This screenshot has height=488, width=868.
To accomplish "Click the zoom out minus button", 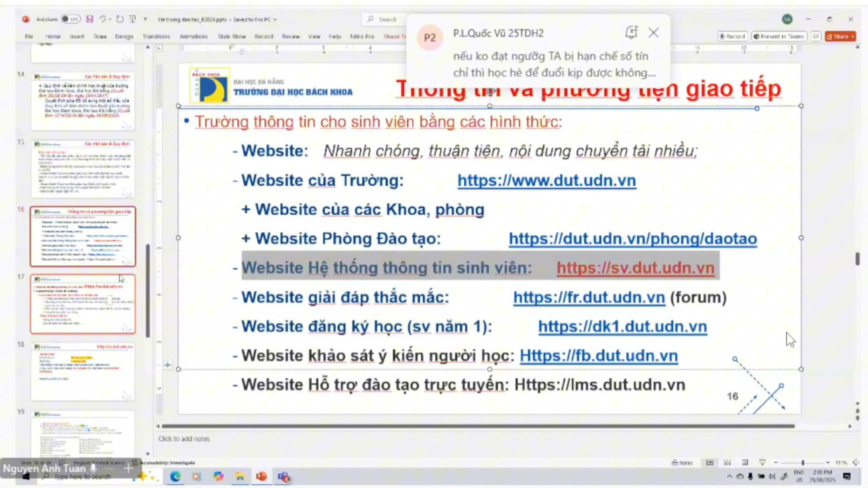I will point(776,463).
